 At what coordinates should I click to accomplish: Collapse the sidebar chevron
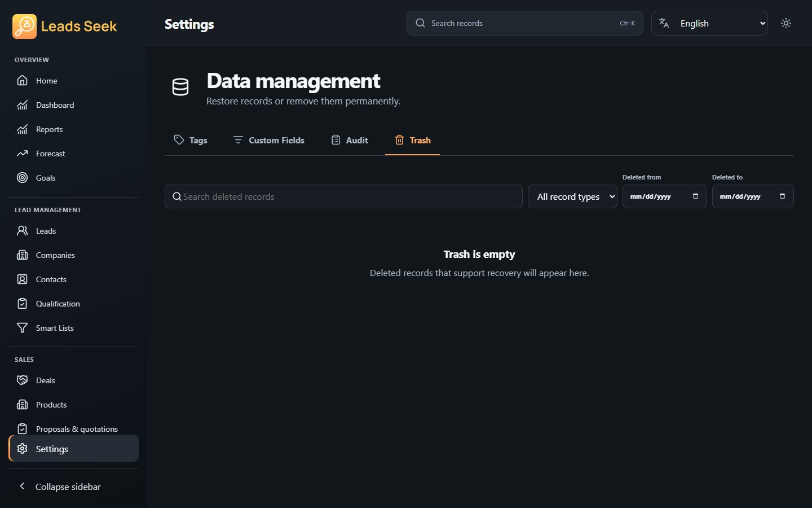tap(22, 486)
